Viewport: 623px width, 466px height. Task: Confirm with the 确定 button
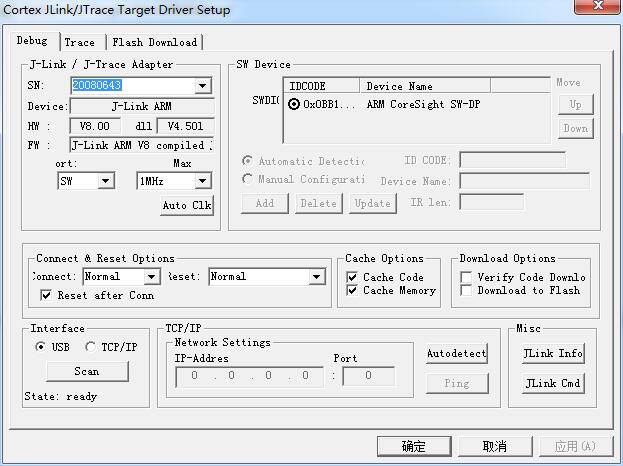[414, 446]
